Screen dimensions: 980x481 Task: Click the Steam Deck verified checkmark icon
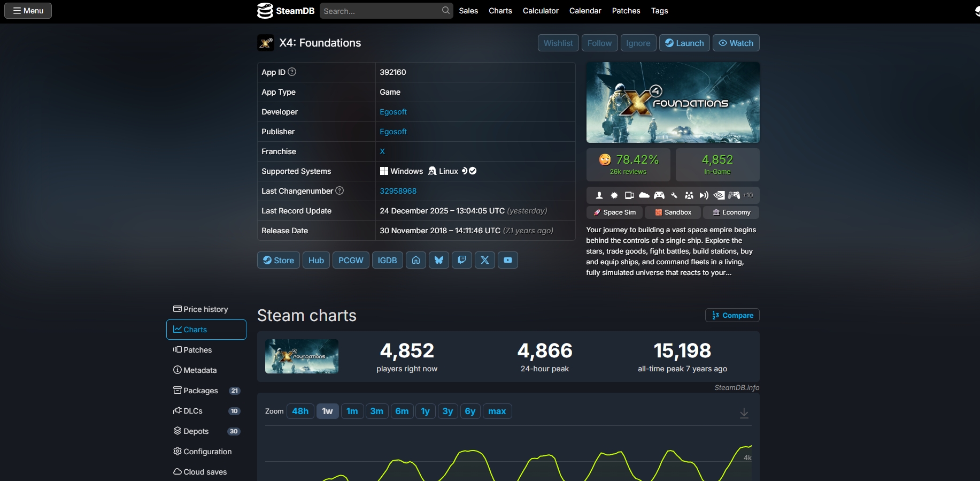[x=473, y=171]
